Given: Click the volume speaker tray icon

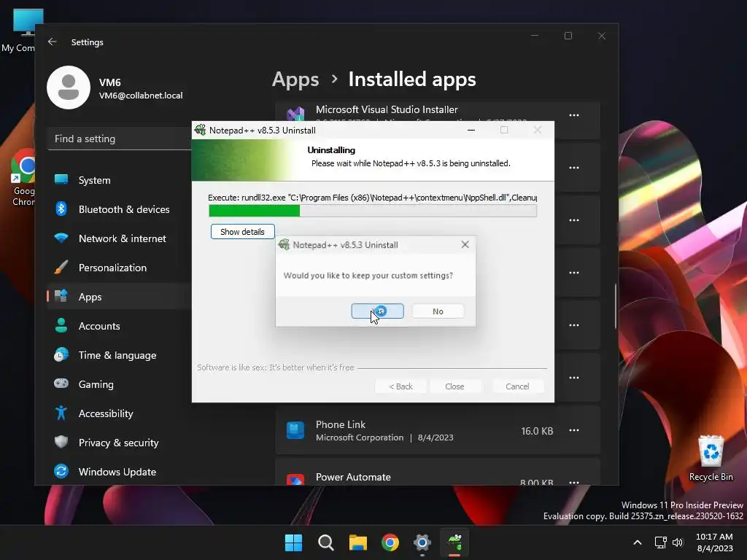Looking at the screenshot, I should coord(678,542).
